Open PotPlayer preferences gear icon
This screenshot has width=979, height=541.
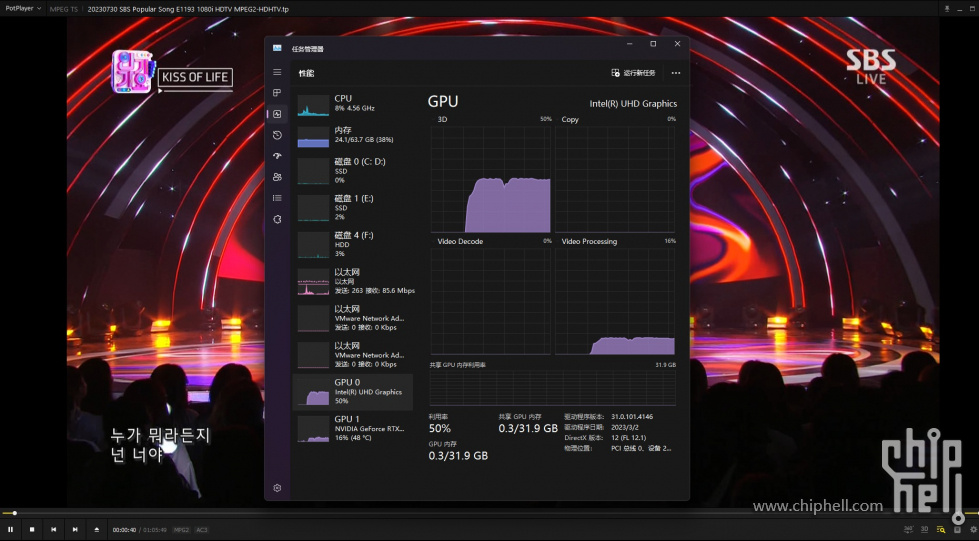pos(973,530)
